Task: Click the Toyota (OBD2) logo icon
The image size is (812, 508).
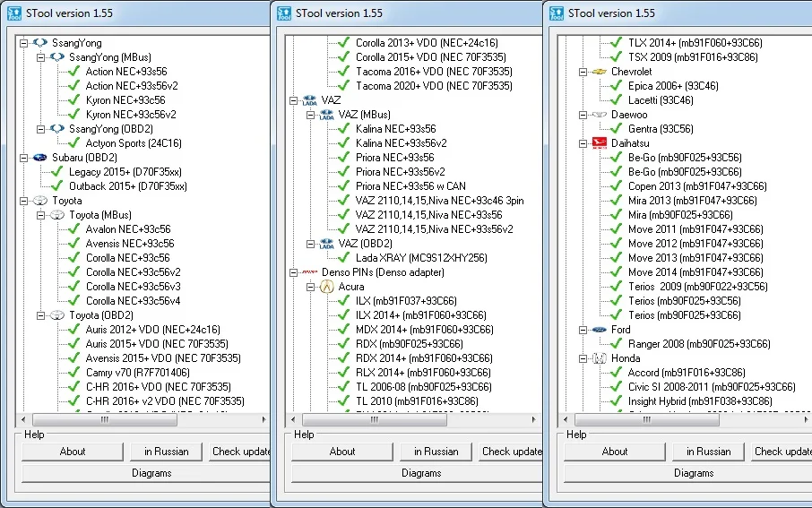Action: click(57, 315)
